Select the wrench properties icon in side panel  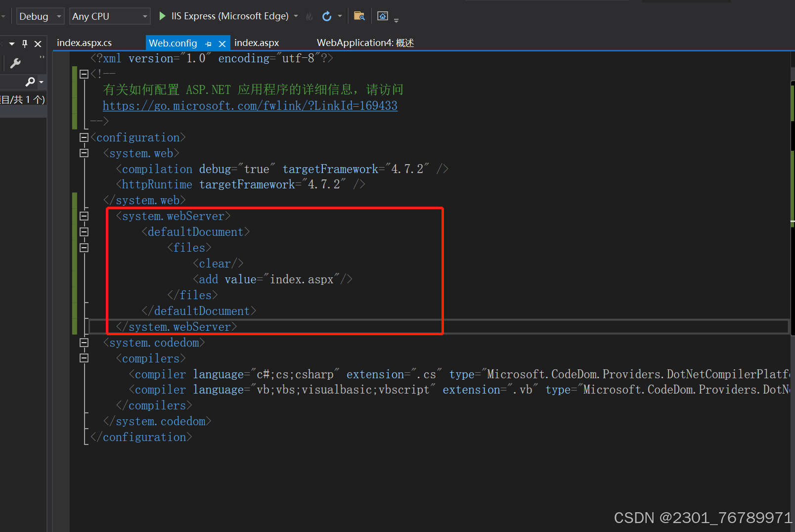click(x=16, y=62)
